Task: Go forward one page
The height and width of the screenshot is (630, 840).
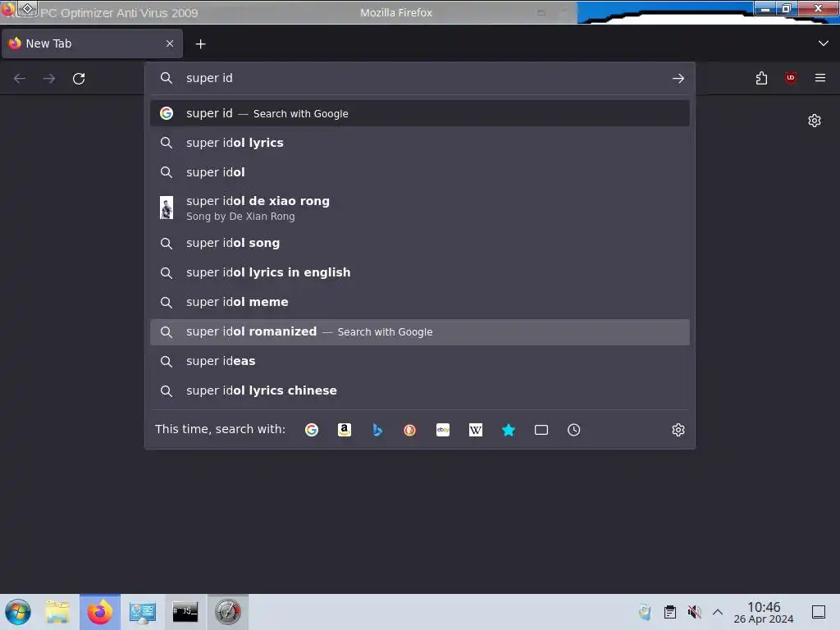Action: (49, 79)
